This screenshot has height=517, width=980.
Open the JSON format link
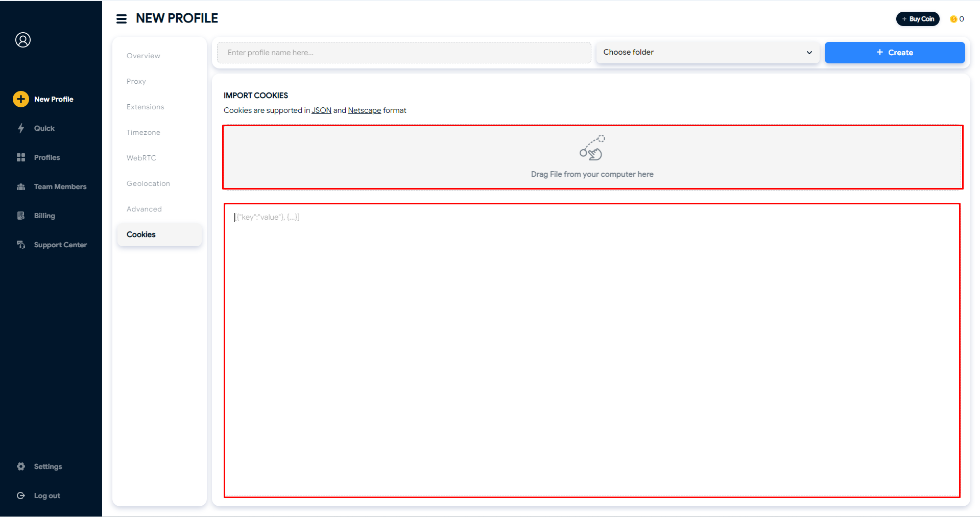[x=321, y=110]
